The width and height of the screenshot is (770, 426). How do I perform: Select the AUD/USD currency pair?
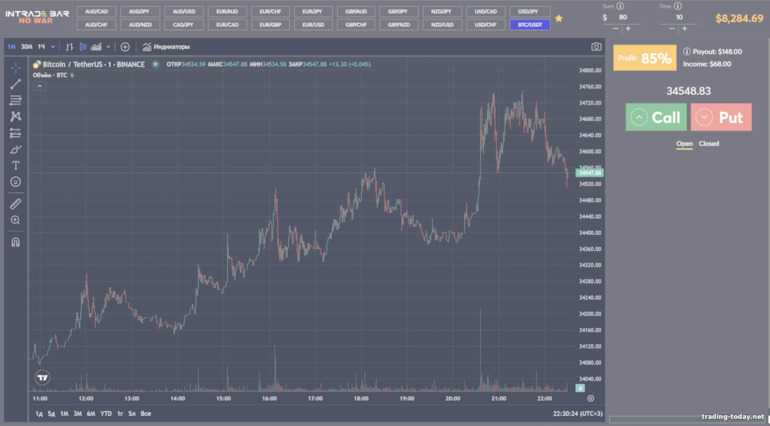tap(184, 11)
